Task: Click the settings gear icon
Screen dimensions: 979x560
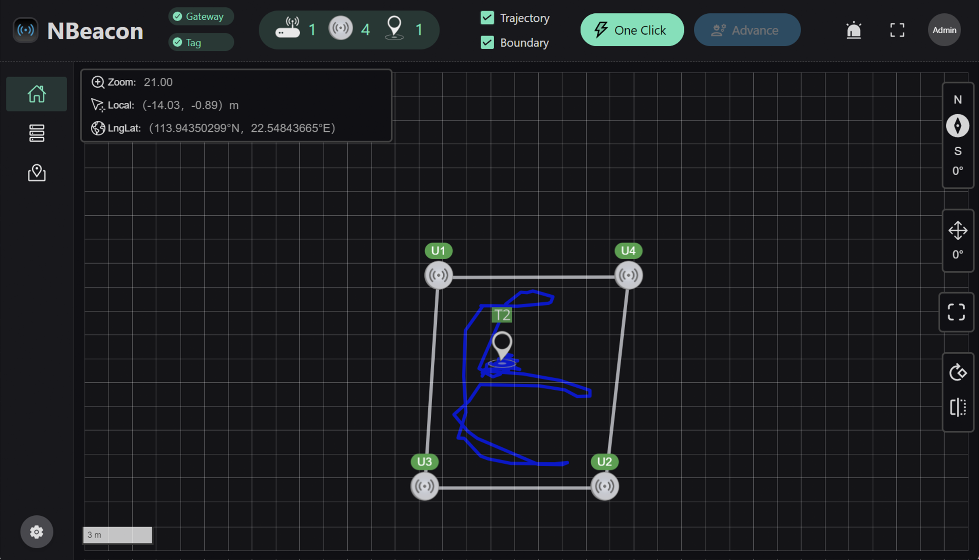Action: [36, 532]
